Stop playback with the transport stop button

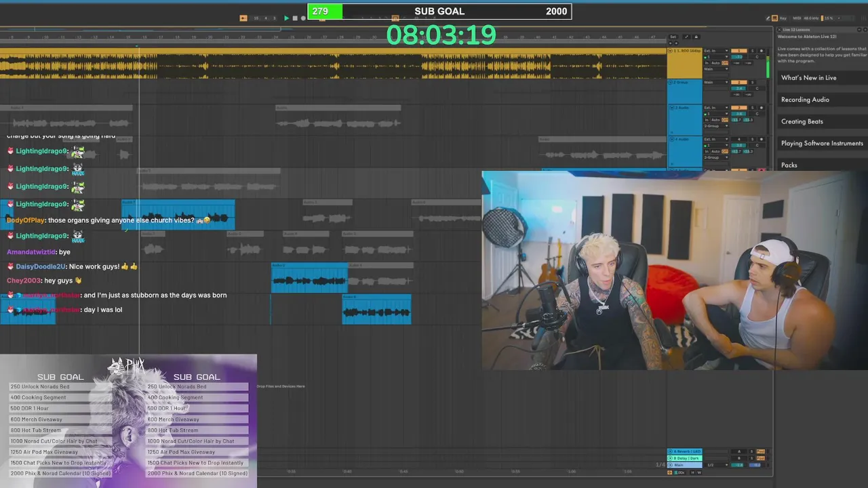[x=294, y=18]
